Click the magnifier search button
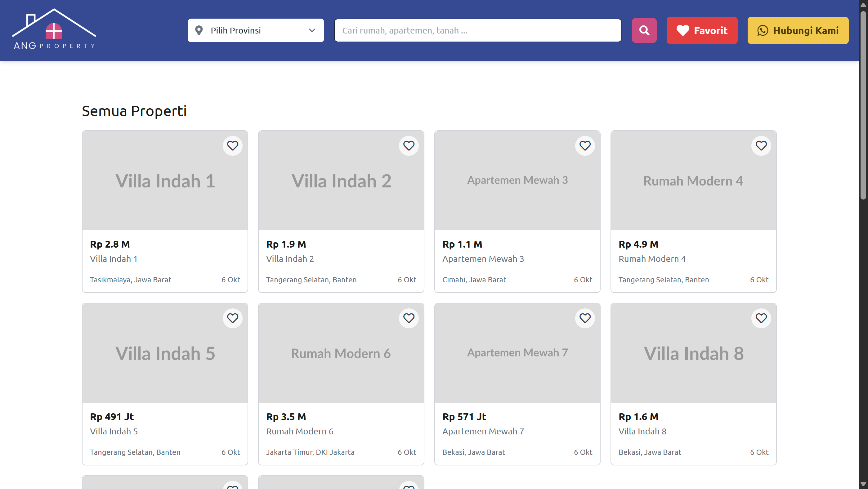 click(x=644, y=30)
